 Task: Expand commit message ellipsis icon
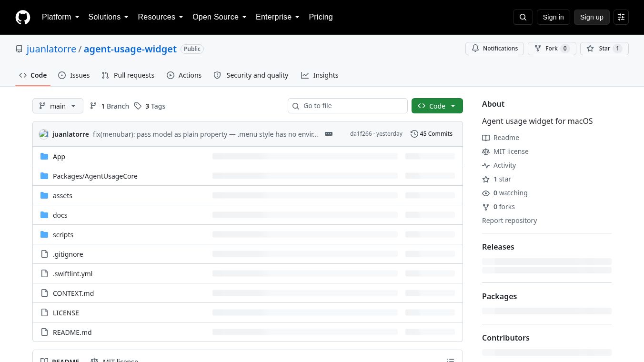(329, 134)
